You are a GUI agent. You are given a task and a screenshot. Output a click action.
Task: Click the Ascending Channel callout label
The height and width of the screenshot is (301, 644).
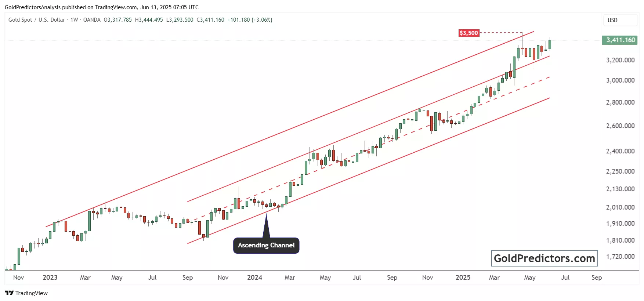point(266,245)
